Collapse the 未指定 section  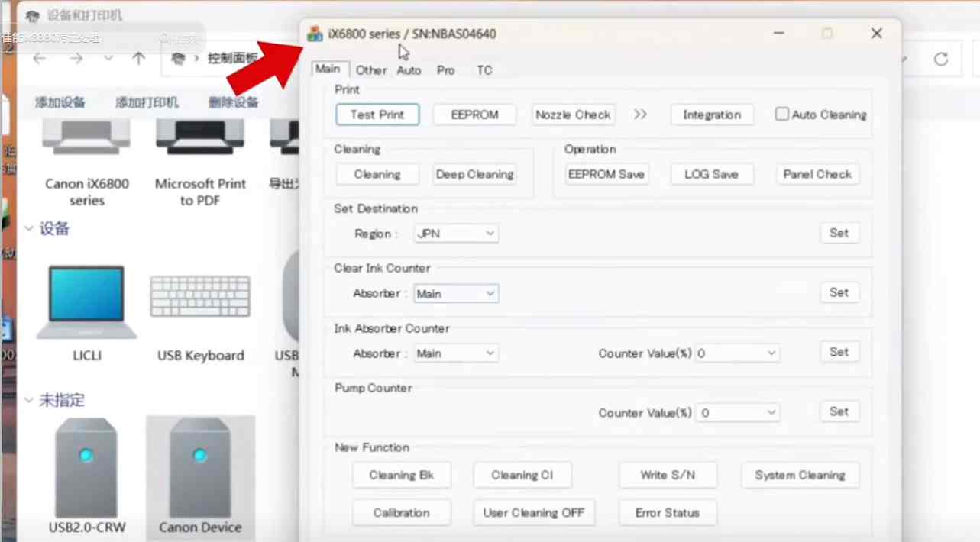29,400
